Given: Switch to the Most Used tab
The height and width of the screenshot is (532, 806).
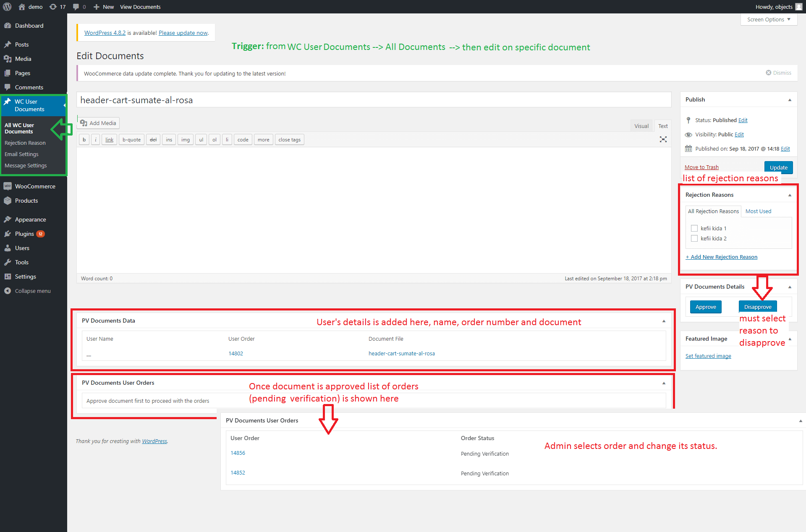Looking at the screenshot, I should click(x=758, y=211).
